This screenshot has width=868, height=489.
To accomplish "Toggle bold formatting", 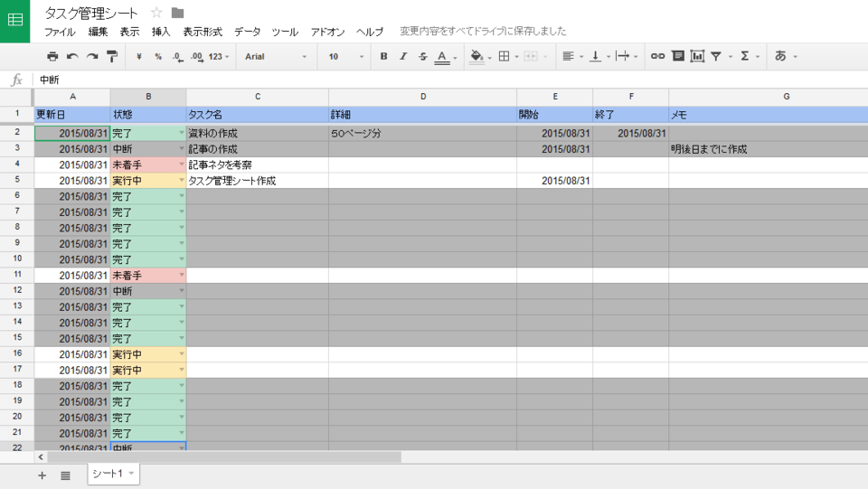I will (383, 57).
